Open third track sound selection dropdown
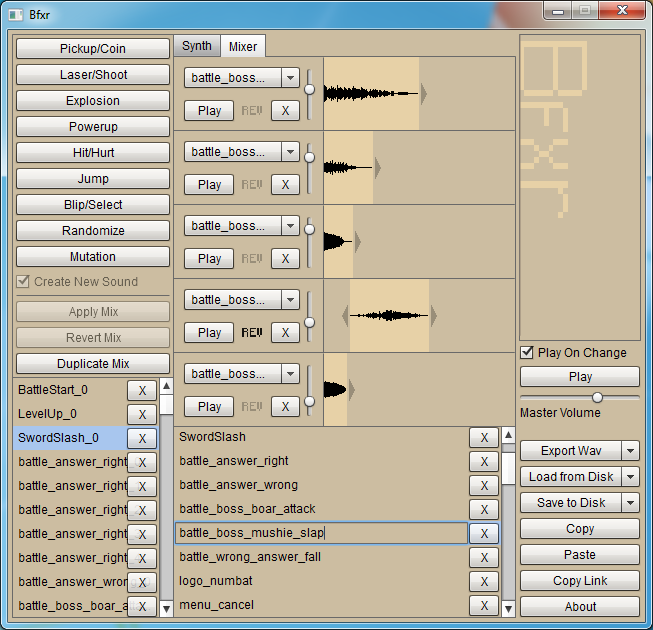 coord(290,226)
